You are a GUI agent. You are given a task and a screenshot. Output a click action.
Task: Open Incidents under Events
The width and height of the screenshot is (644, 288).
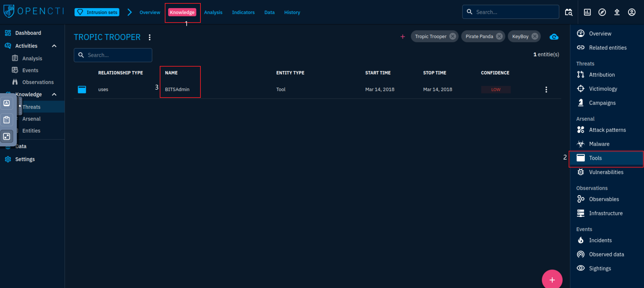607,240
